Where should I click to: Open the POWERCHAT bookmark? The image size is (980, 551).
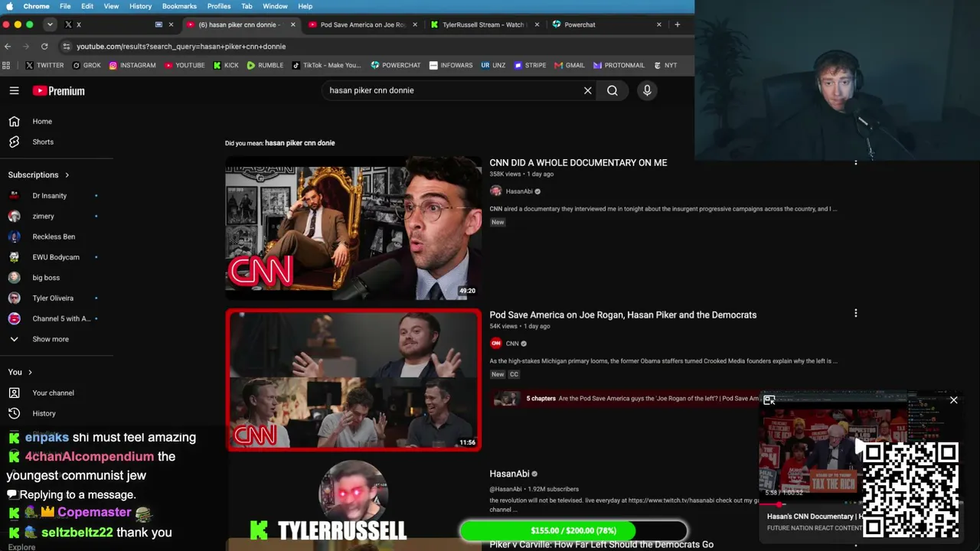[396, 65]
